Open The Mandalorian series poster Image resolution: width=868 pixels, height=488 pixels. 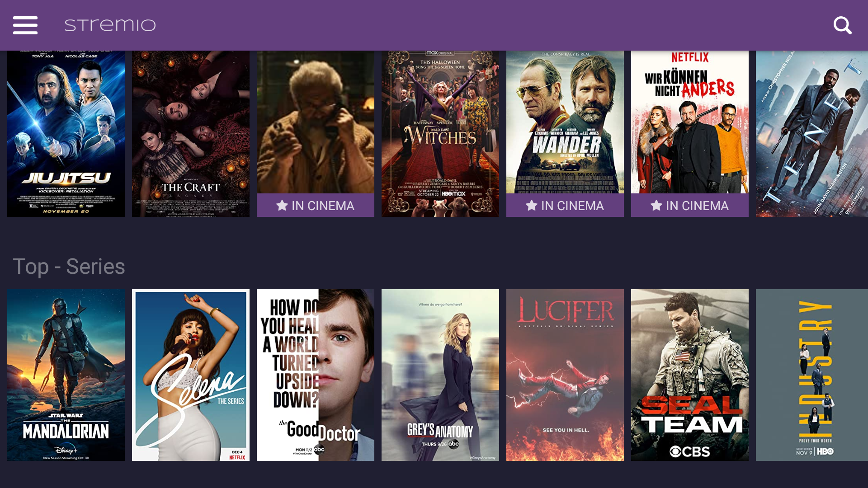(66, 375)
